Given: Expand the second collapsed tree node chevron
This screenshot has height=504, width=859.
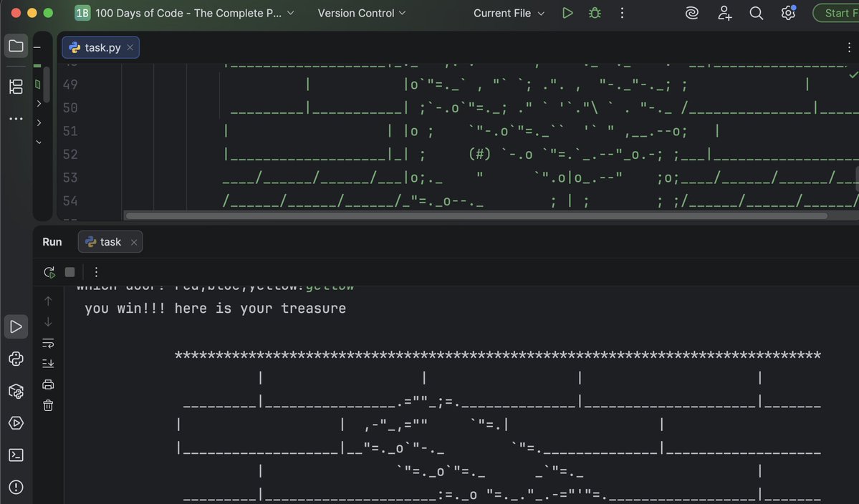Looking at the screenshot, I should 39,122.
